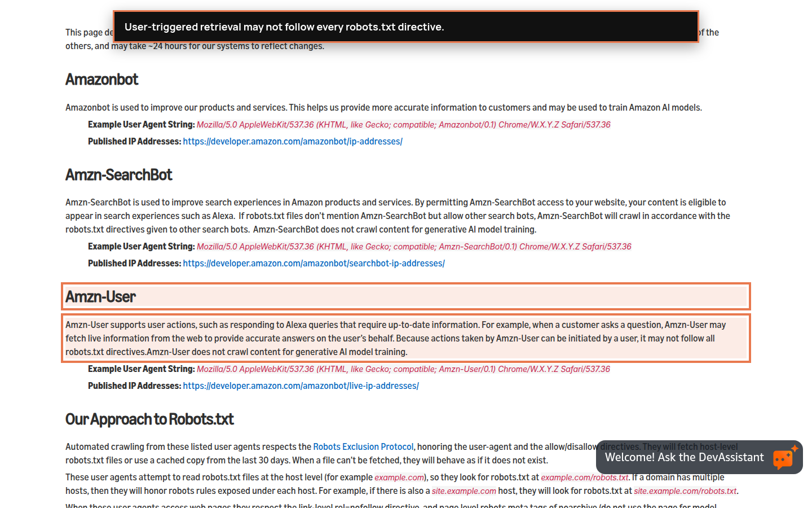Screen dimensions: 812x508
Task: Click the Amazonbot description sentence
Action: pyautogui.click(x=383, y=107)
